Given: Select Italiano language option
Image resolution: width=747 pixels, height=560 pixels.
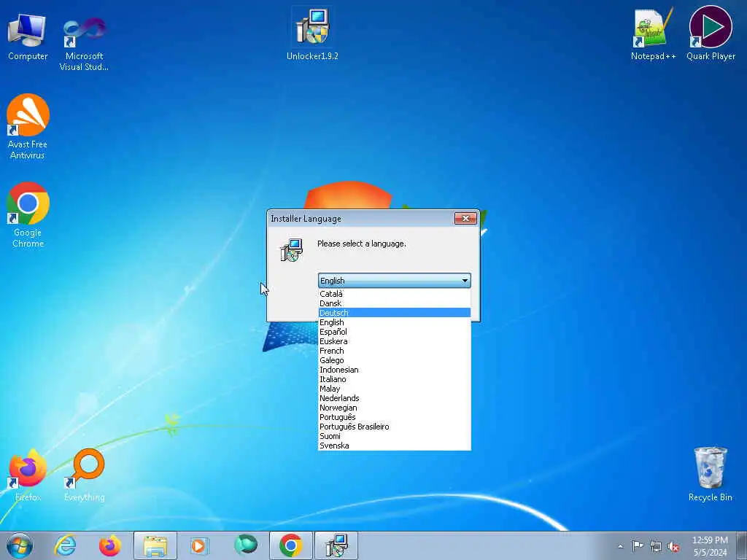Looking at the screenshot, I should [x=395, y=379].
